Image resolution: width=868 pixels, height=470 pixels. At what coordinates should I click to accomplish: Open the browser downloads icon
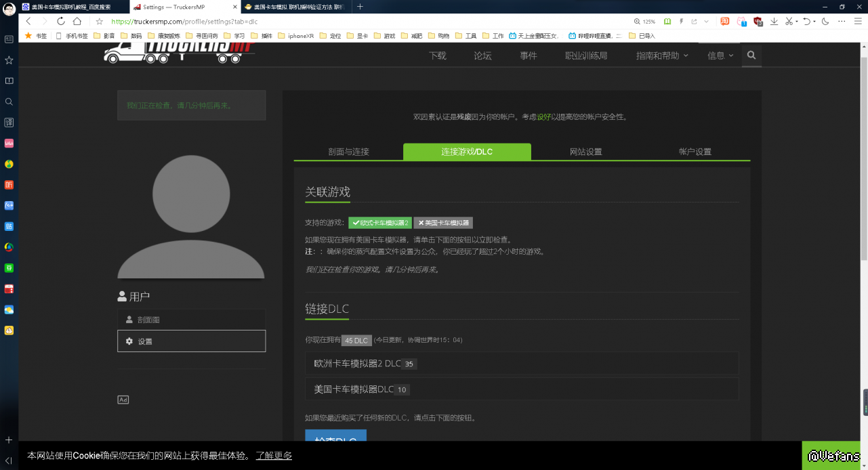[774, 22]
